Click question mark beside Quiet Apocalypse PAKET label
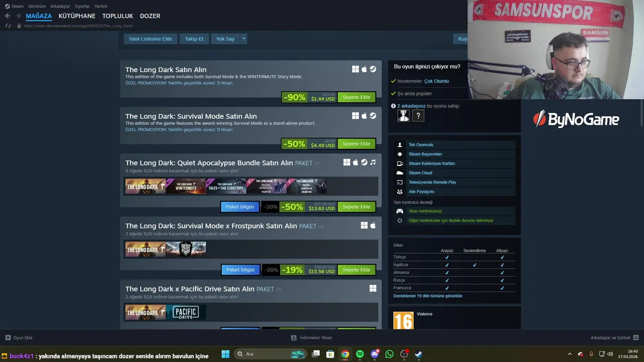 click(317, 163)
